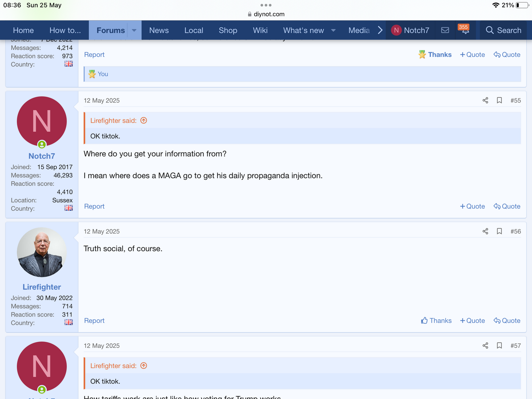Image resolution: width=532 pixels, height=399 pixels.
Task: Give Thanks to Lirefighter's post #56
Action: (436, 321)
